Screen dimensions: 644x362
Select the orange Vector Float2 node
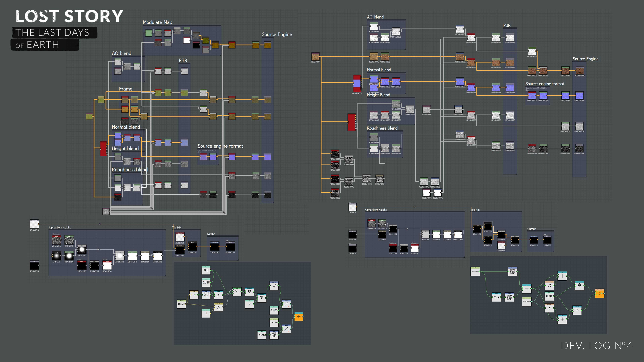tap(600, 293)
